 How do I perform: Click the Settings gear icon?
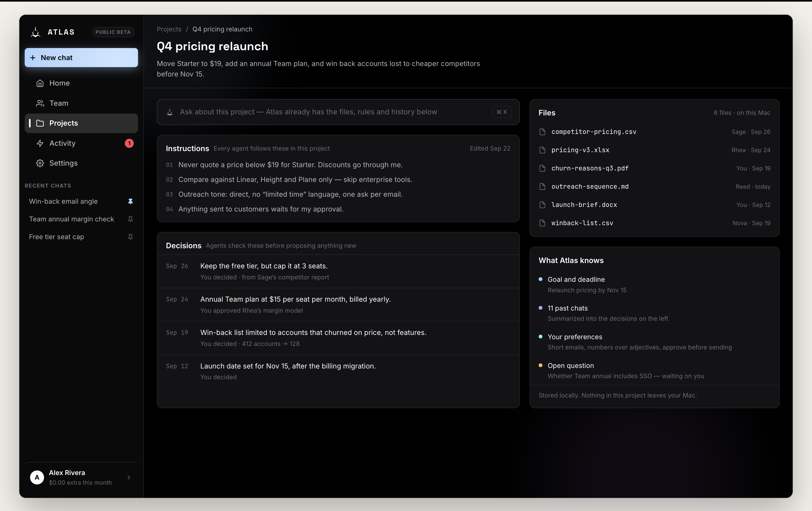tap(40, 163)
